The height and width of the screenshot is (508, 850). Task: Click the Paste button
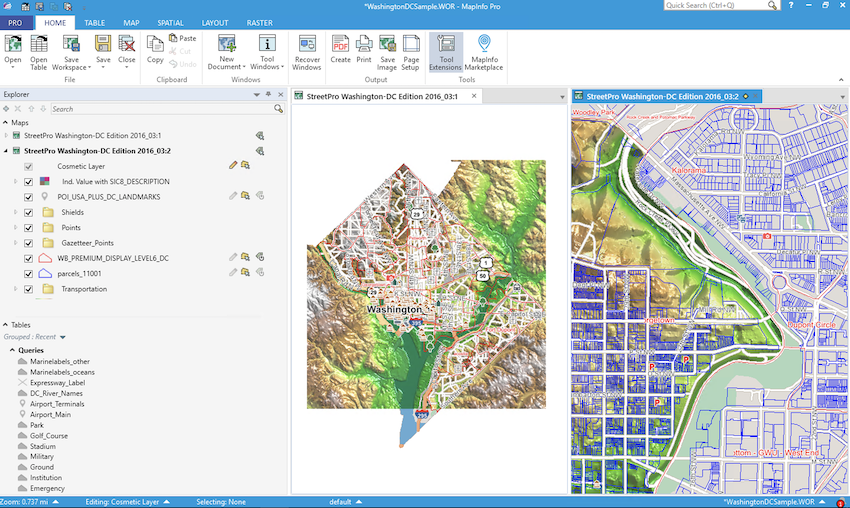183,38
